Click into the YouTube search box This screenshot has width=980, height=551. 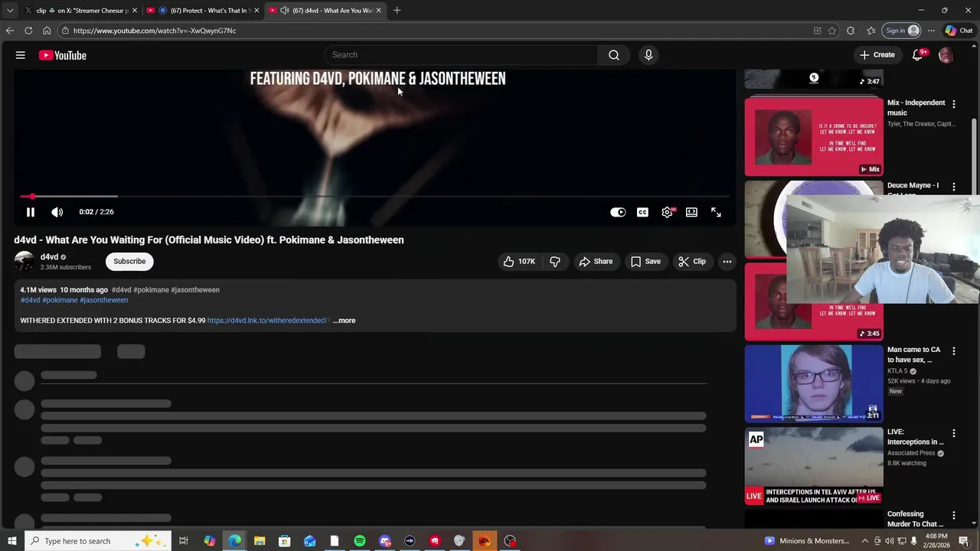(x=462, y=55)
